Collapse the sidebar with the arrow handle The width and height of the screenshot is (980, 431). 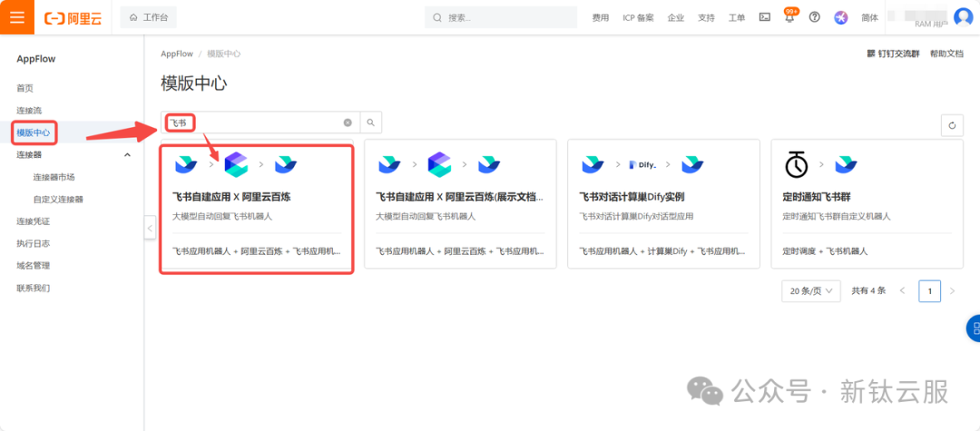[x=150, y=228]
